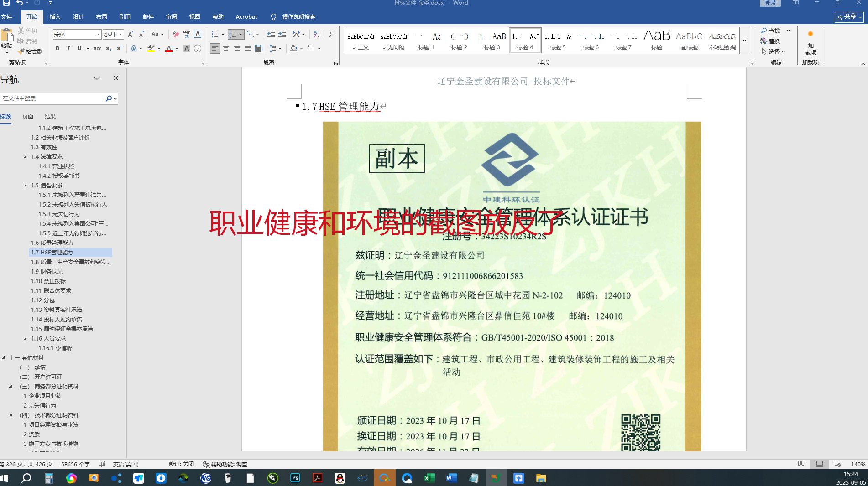868x486 pixels.
Task: Click the Paste (粘贴) clipboard icon
Action: 7,36
